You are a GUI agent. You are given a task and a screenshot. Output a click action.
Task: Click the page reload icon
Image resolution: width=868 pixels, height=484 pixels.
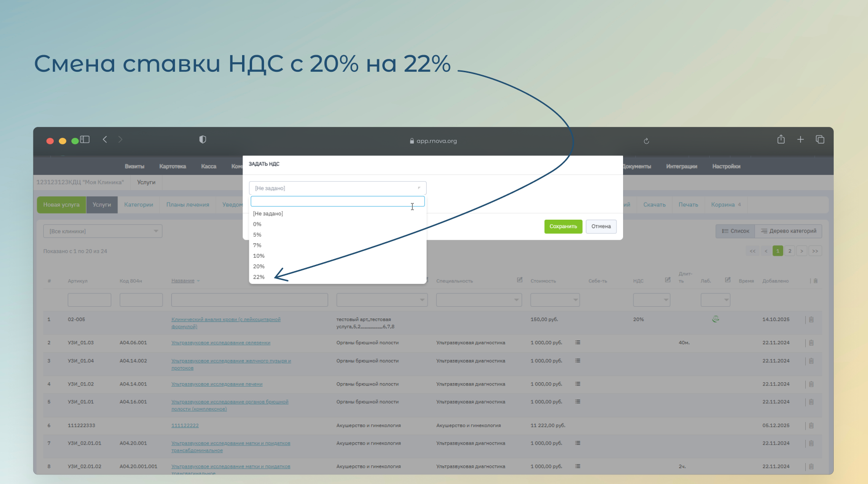[x=646, y=141]
